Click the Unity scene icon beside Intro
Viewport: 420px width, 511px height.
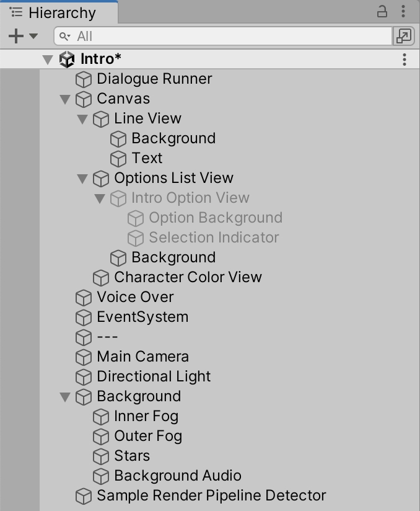click(x=67, y=60)
